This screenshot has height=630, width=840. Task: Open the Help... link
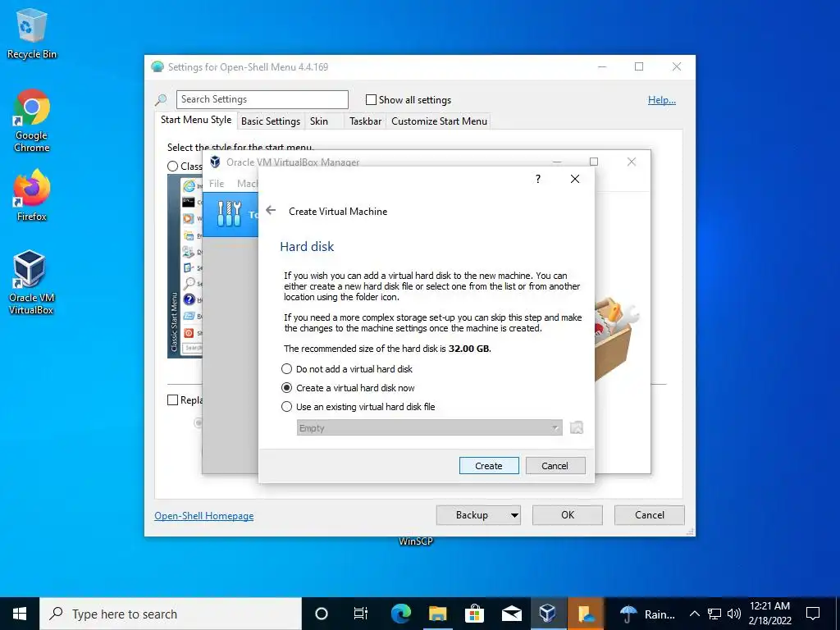tap(662, 100)
